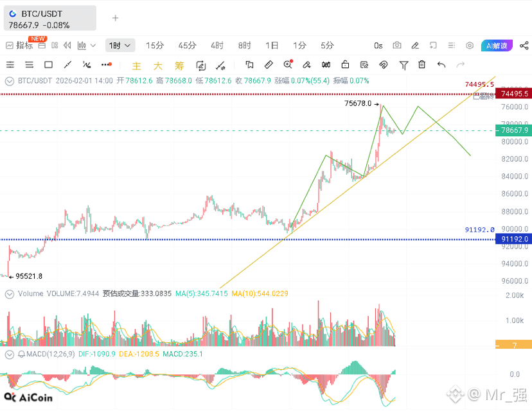532x411 pixels.
Task: Switch to the 5分 timeframe
Action: pyautogui.click(x=327, y=46)
